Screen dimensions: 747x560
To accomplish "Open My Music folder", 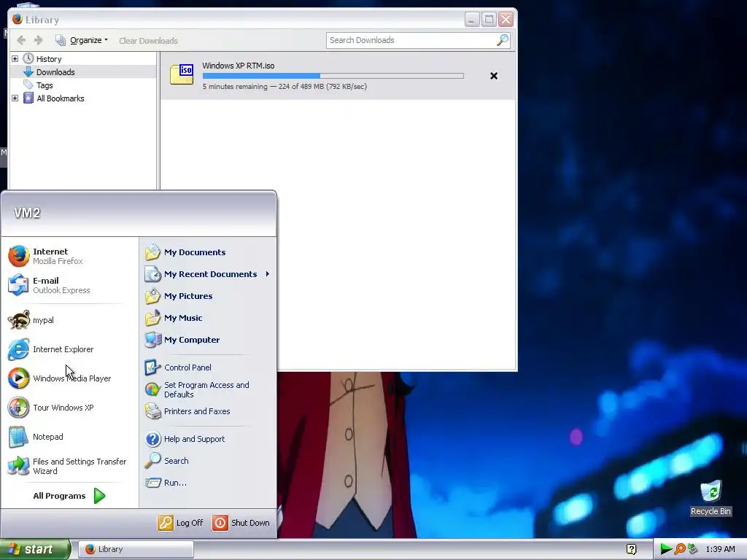I will tap(174, 318).
